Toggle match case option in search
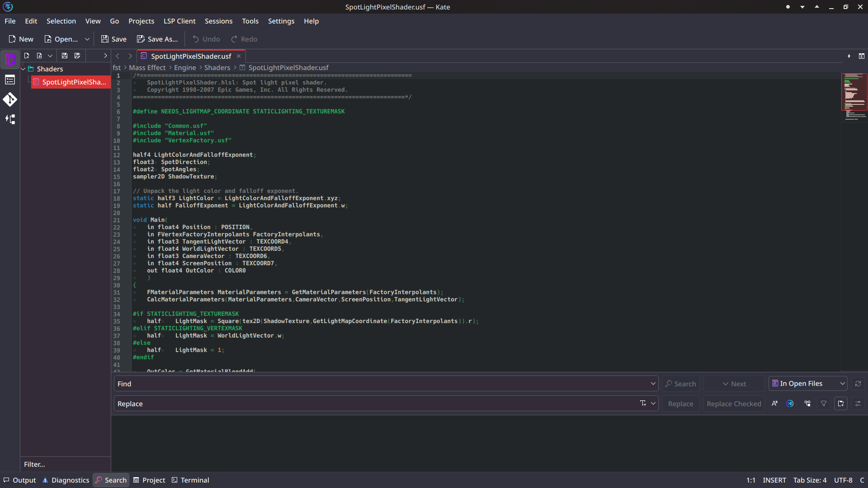This screenshot has width=868, height=488. pyautogui.click(x=774, y=404)
